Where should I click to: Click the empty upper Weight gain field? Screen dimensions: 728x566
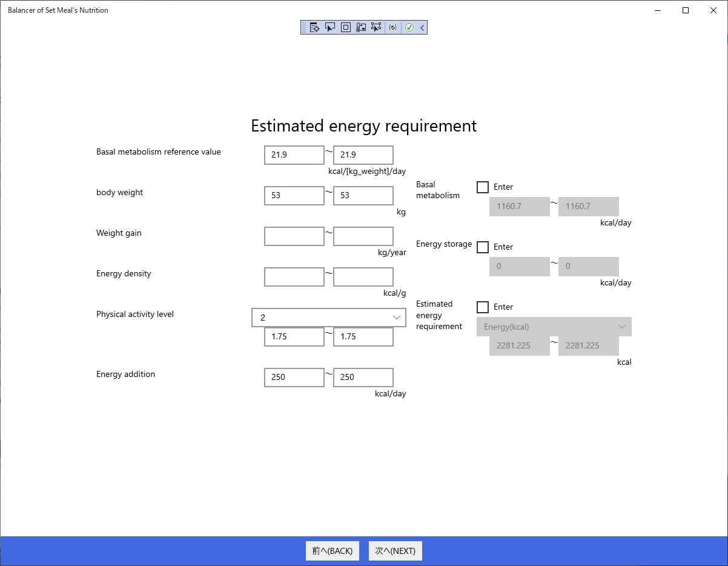tap(363, 236)
